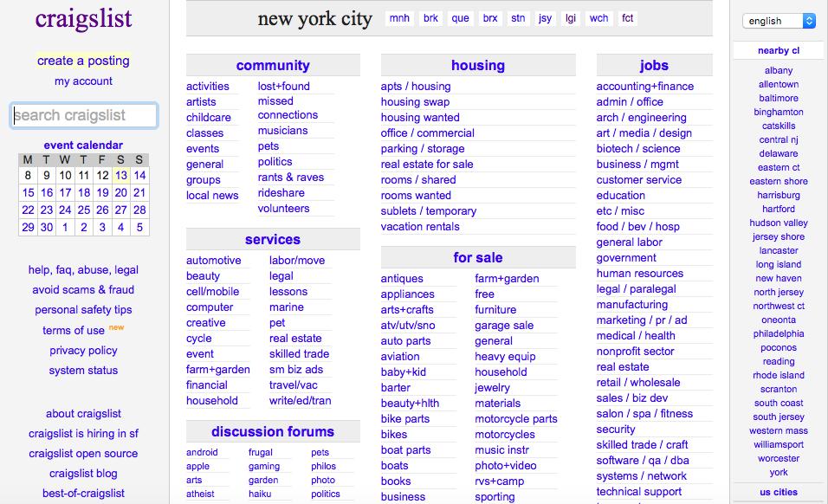Browse missed connections in community
The width and height of the screenshot is (828, 504).
point(288,108)
